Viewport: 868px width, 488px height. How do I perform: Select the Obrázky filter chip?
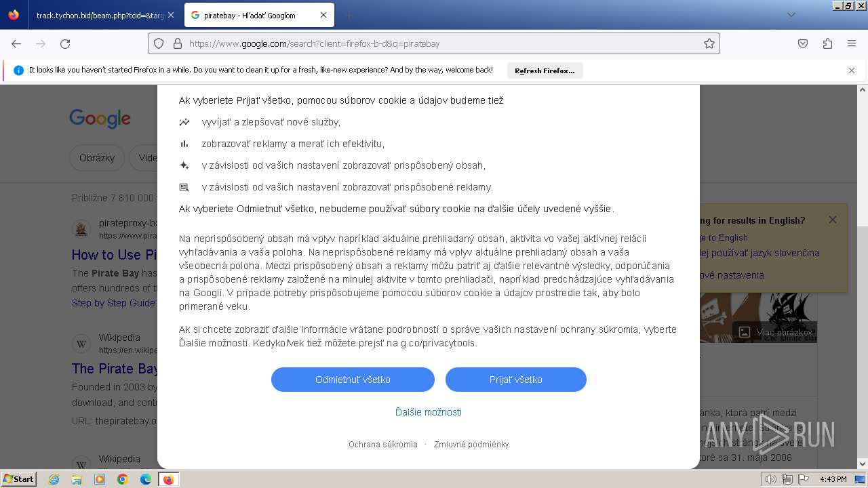[x=97, y=158]
